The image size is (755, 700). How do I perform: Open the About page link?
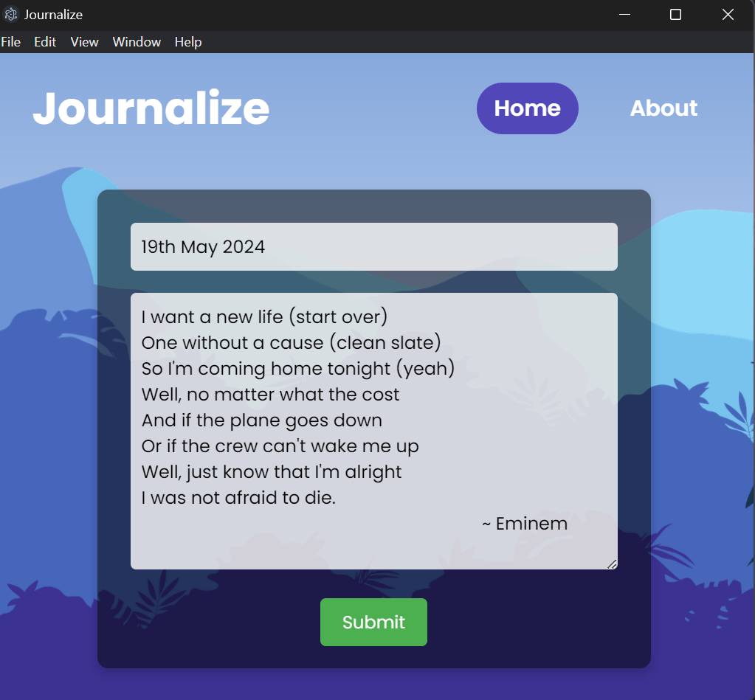(663, 108)
